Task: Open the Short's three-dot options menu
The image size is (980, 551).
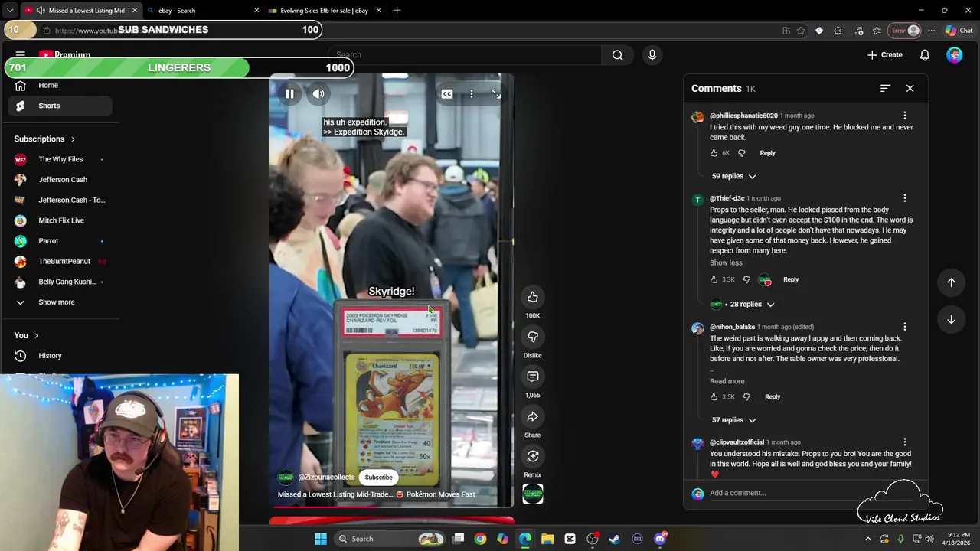Action: point(472,94)
